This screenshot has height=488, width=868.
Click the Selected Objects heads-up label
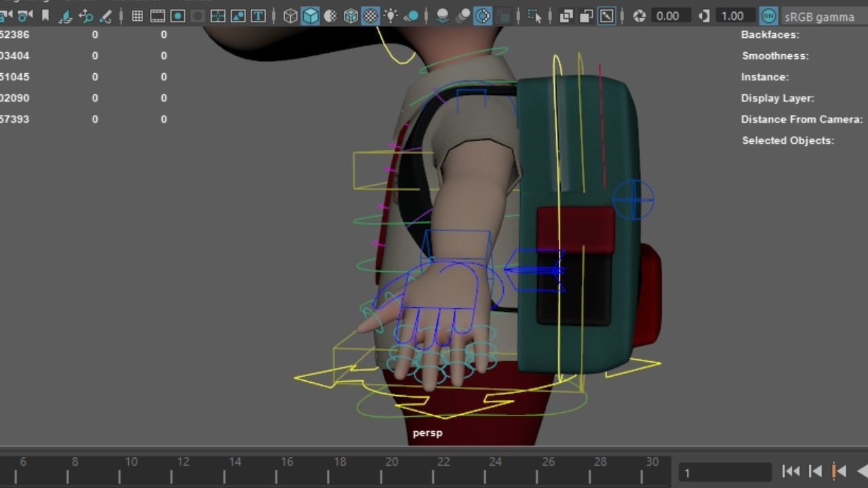[x=788, y=140]
